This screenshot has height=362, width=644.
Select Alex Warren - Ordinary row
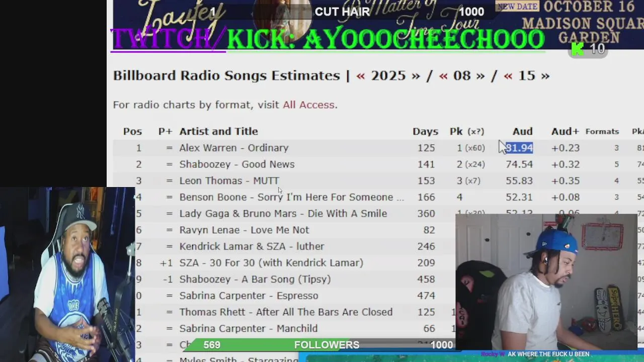378,148
